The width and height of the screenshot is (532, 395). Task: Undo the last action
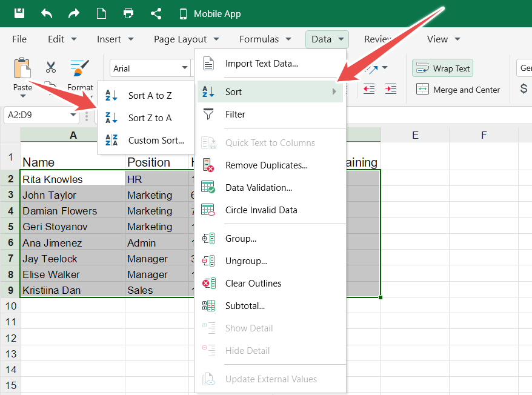pos(47,13)
